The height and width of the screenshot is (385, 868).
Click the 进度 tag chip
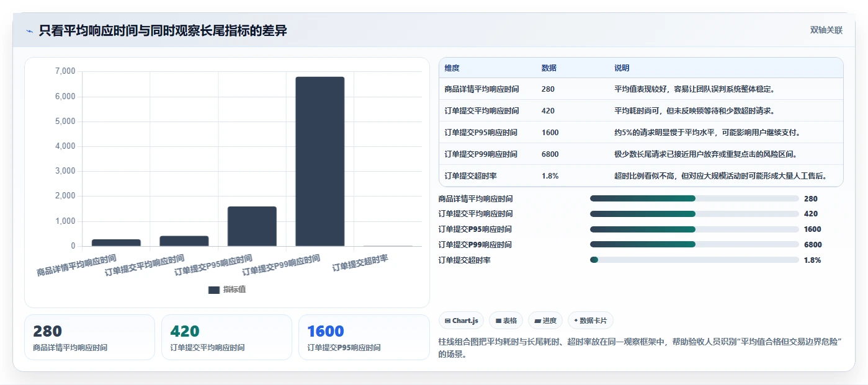545,321
